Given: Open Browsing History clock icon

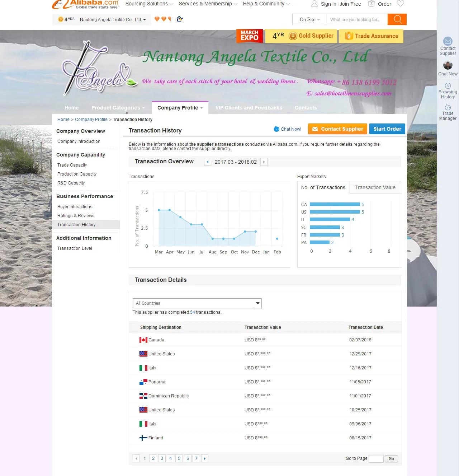Looking at the screenshot, I should 448,86.
